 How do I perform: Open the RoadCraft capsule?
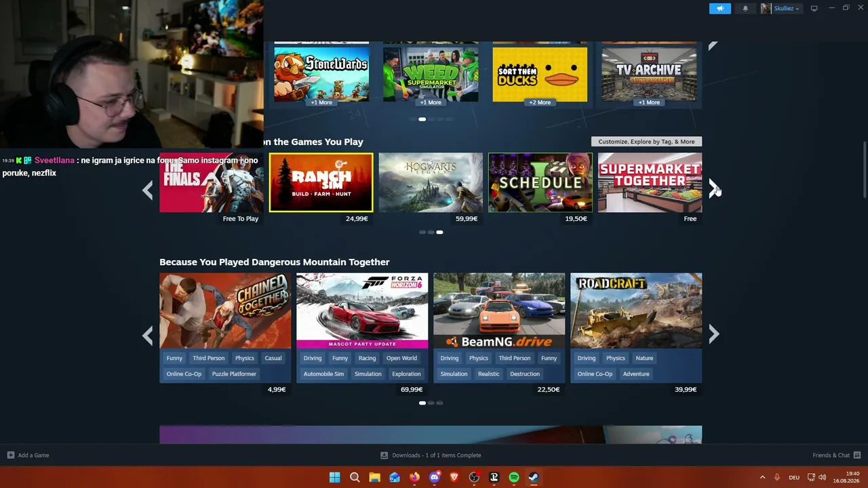pos(636,310)
